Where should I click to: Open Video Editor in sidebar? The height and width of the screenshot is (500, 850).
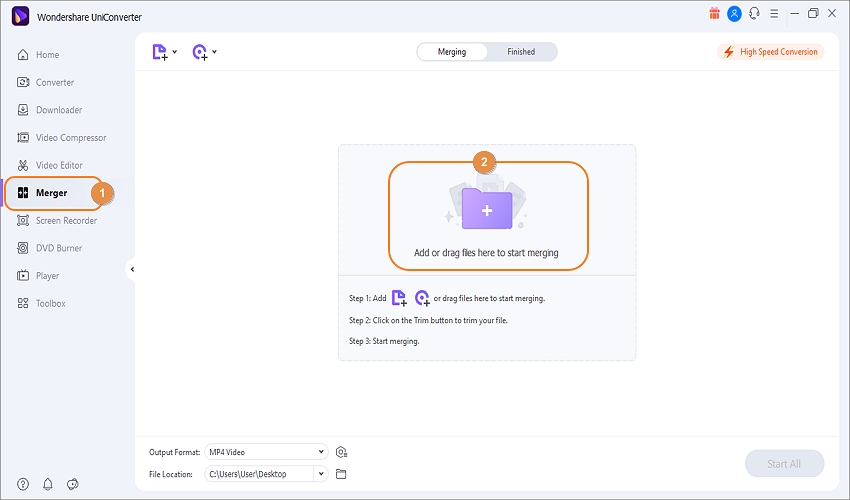[x=50, y=165]
